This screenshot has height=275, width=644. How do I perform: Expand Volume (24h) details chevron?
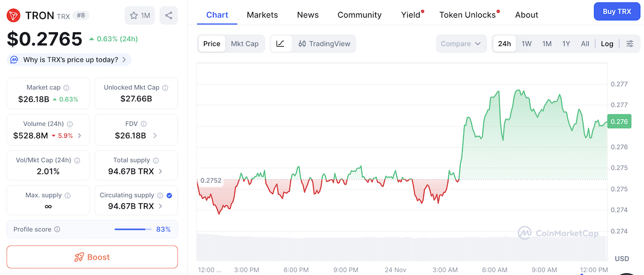[79, 136]
